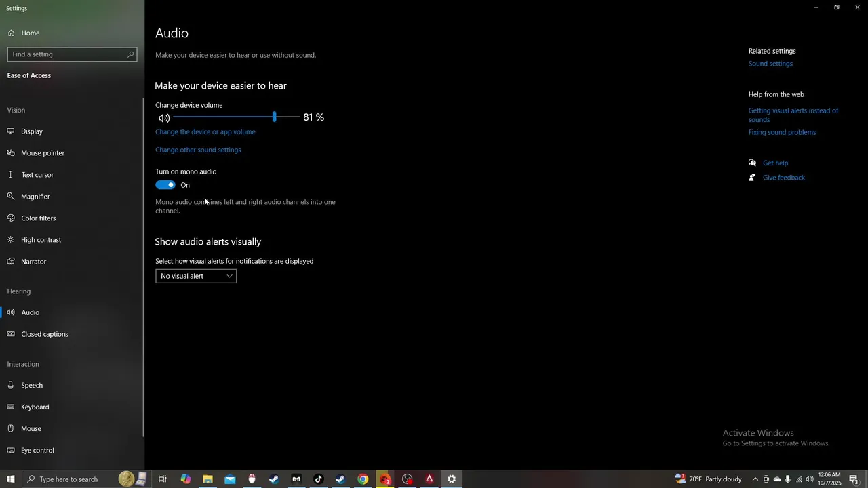The height and width of the screenshot is (488, 868).
Task: Click the Settings gear on the taskbar
Action: (x=452, y=479)
